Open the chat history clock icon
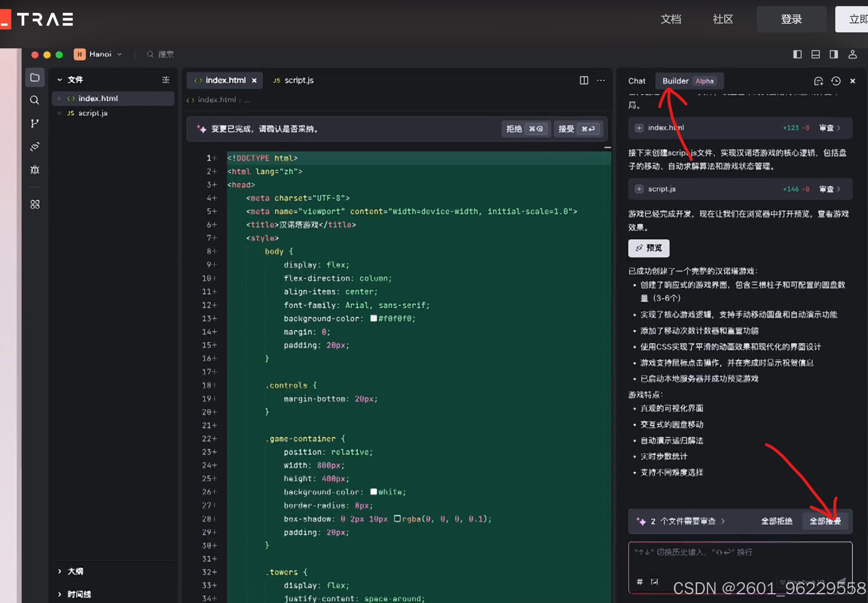The width and height of the screenshot is (868, 603). tap(836, 81)
